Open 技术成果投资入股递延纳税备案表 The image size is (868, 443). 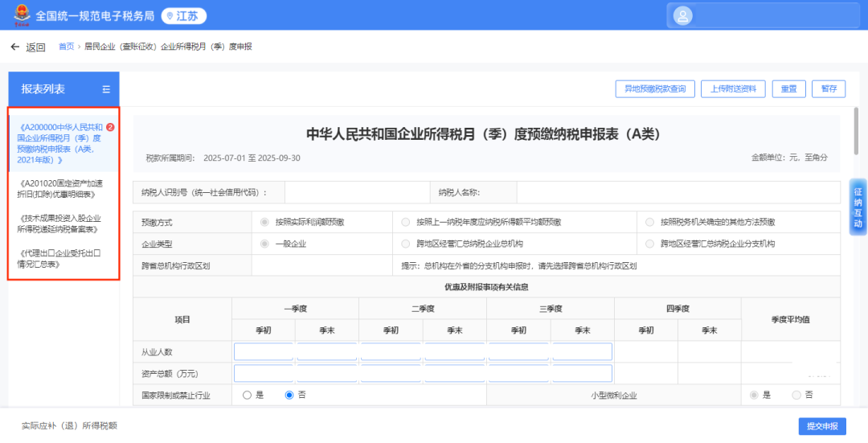(60, 223)
